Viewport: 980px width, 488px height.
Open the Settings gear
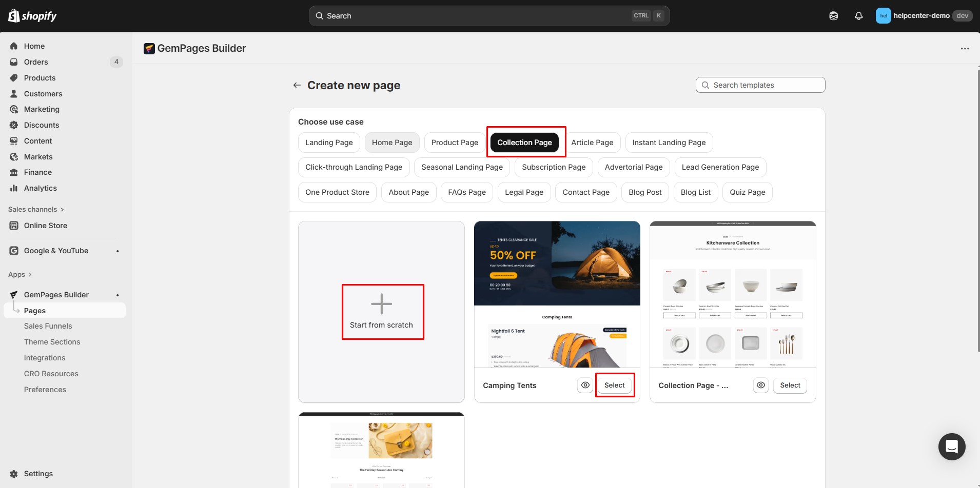tap(14, 473)
